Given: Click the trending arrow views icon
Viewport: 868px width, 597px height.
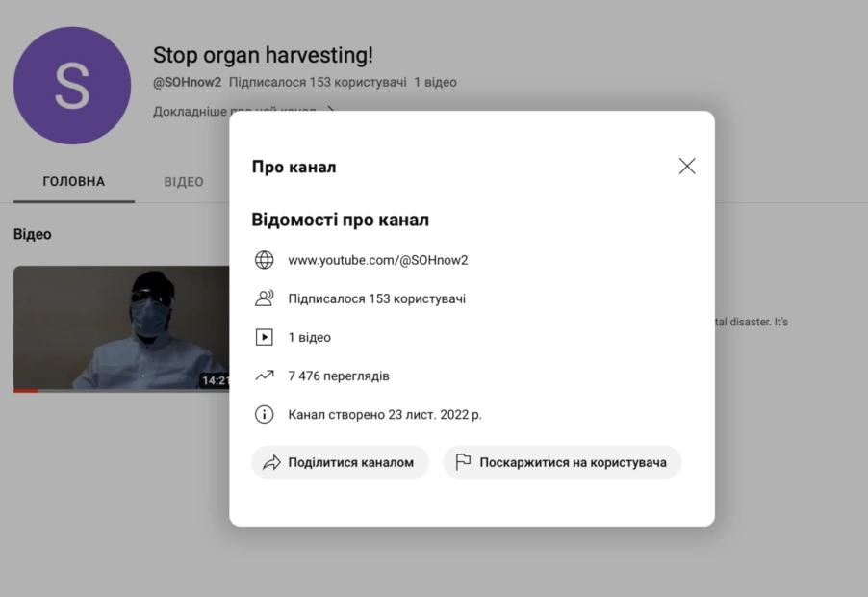Looking at the screenshot, I should click(x=264, y=376).
